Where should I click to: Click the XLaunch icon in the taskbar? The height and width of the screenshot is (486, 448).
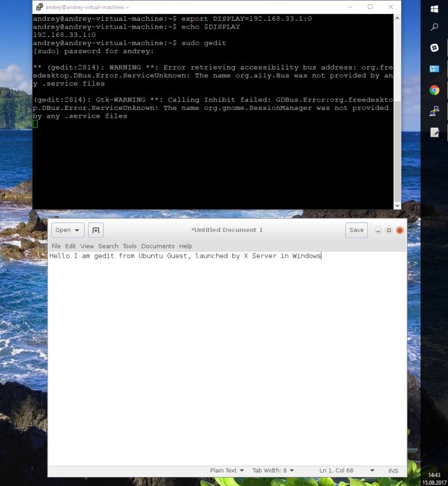pyautogui.click(x=434, y=111)
